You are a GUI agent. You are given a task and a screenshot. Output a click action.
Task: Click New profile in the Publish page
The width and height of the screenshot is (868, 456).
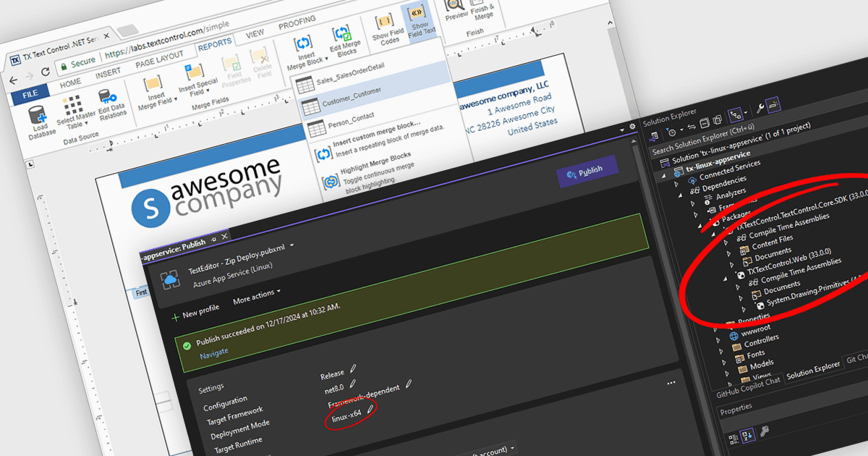[x=195, y=313]
